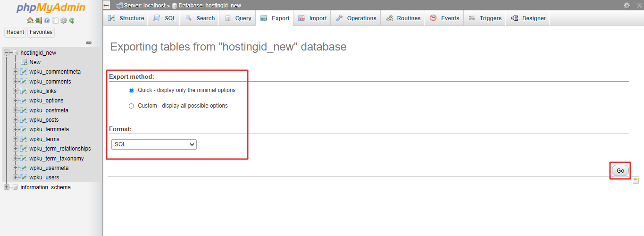Go to phpMyAdmin home via house icon
Screen dimensions: 644x236
[x=30, y=20]
